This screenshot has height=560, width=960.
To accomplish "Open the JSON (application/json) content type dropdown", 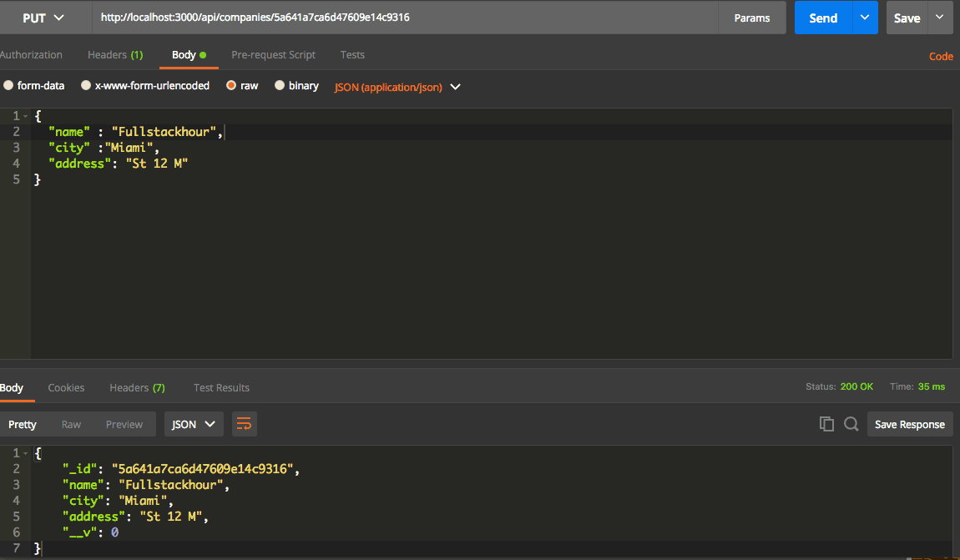I will 397,87.
